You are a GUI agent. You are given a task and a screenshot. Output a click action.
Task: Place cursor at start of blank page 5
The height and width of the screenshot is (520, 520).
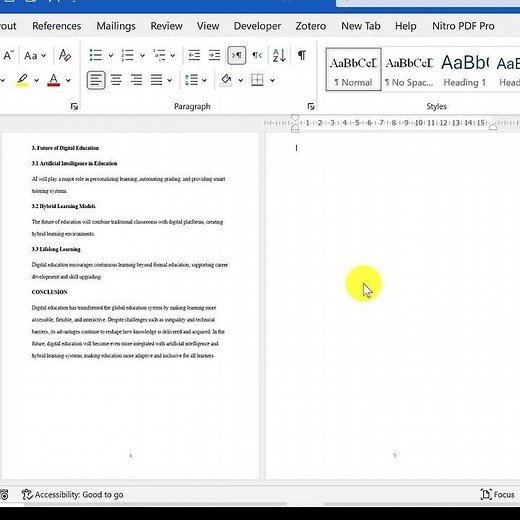pos(296,148)
